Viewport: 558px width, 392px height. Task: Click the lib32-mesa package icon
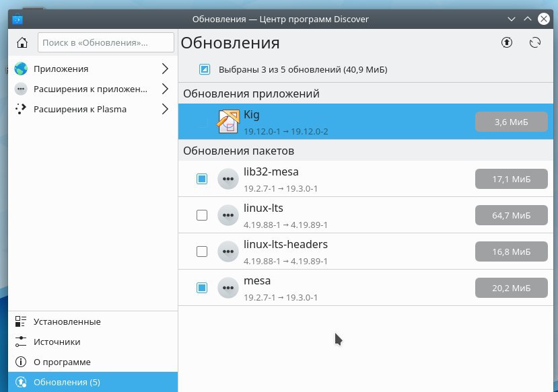228,179
